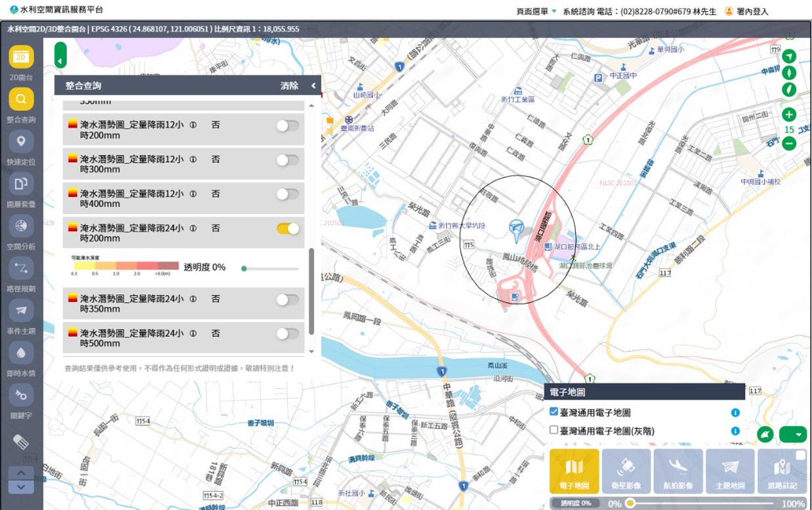Check 臺灣通用電子地圖(灰階) checkbox
Viewport: 812px width, 510px height.
point(554,431)
